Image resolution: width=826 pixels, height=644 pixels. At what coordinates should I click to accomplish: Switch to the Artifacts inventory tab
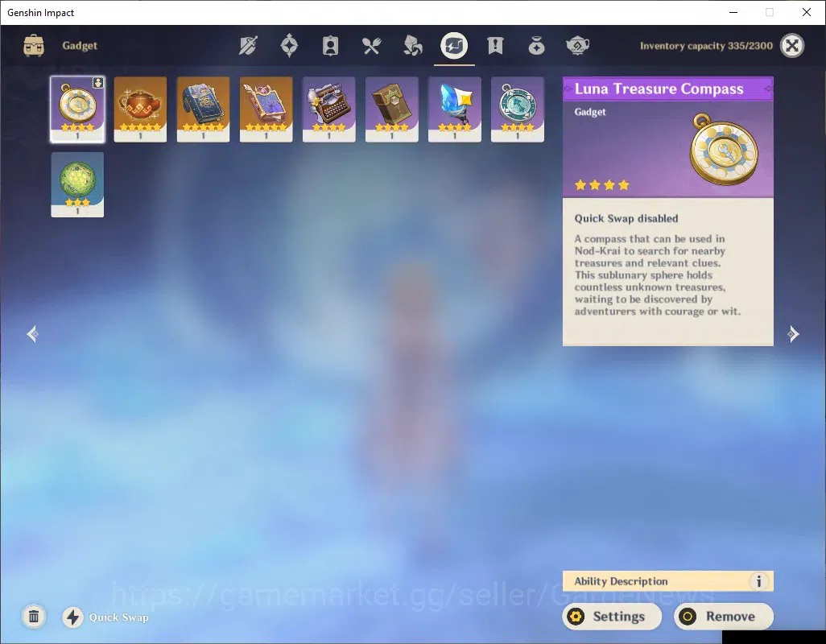[289, 46]
